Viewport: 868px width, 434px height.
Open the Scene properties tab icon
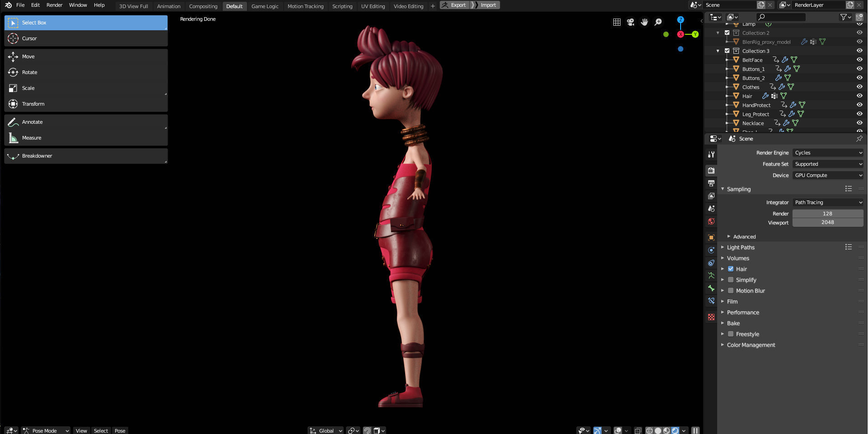coord(711,208)
